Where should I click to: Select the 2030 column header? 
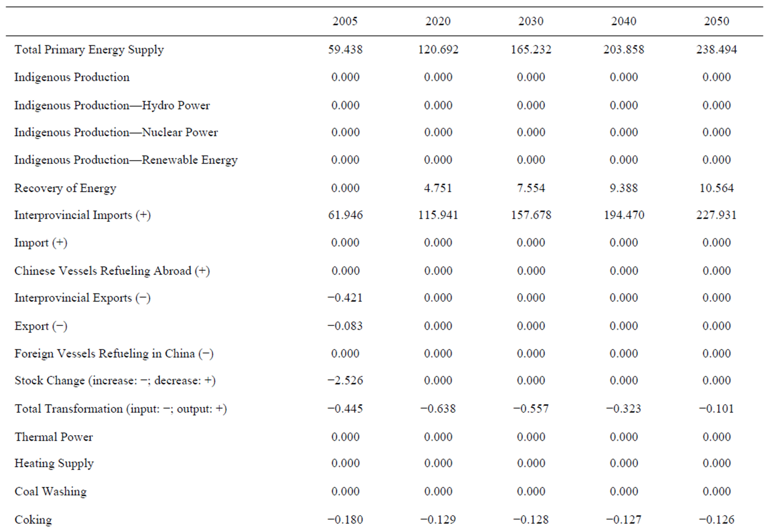pos(531,21)
